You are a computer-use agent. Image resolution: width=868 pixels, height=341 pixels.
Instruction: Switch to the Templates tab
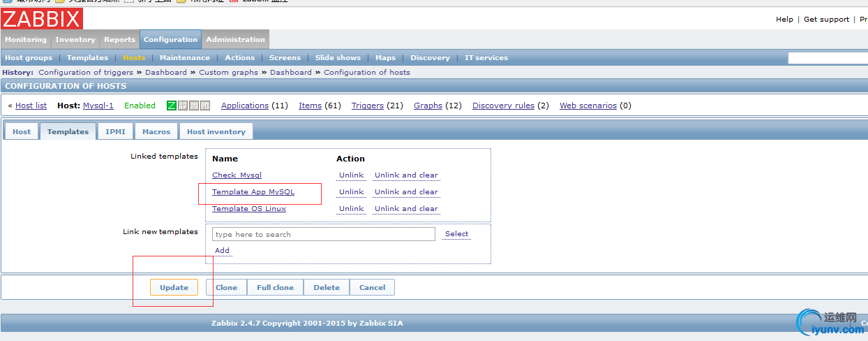click(x=68, y=131)
